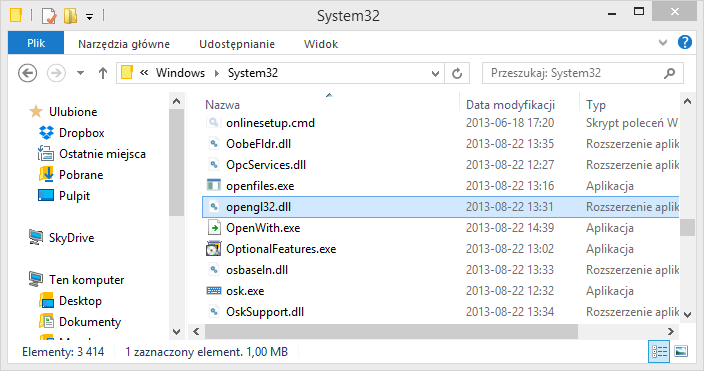Click the osk.exe keyboard icon
Screen dimensions: 704x371
point(214,291)
